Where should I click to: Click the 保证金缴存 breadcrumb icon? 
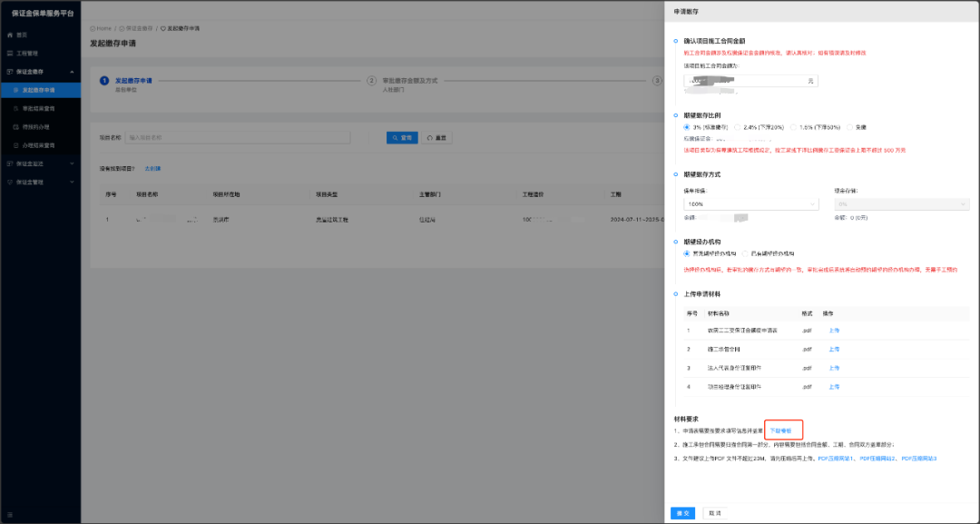(122, 28)
